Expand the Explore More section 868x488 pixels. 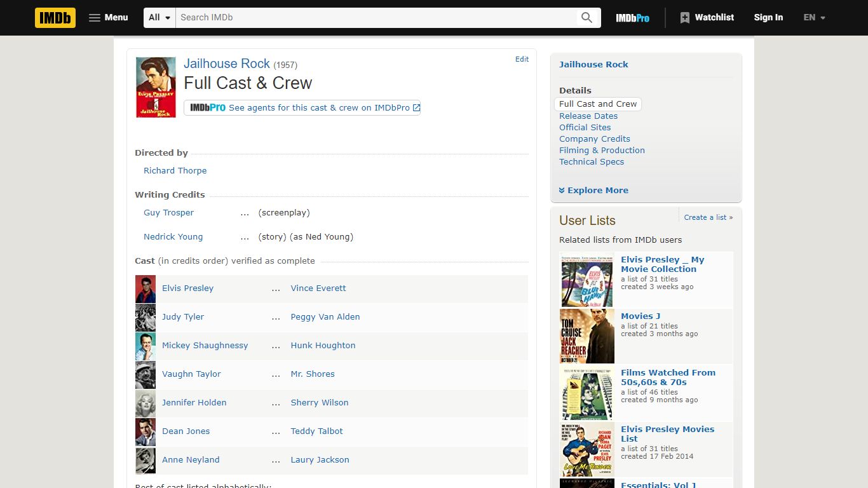tap(593, 191)
